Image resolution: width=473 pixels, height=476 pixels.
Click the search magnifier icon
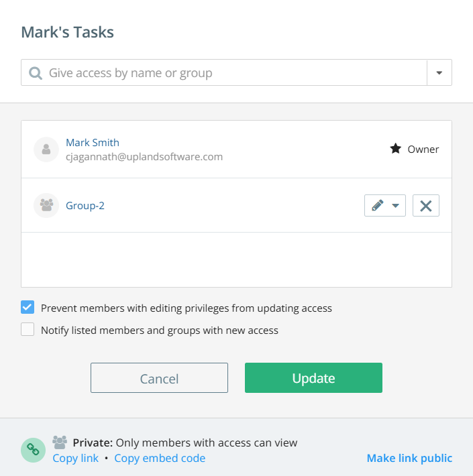[36, 73]
